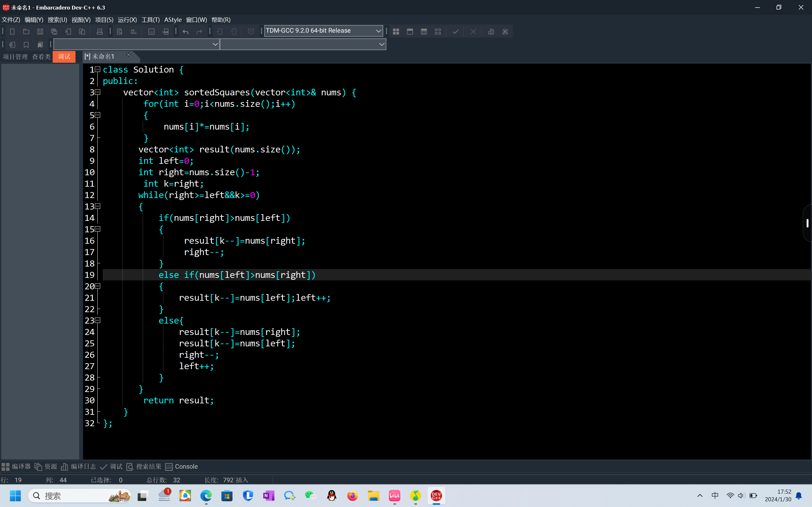Click the Compile grid icon
The width and height of the screenshot is (812, 507).
[x=396, y=31]
